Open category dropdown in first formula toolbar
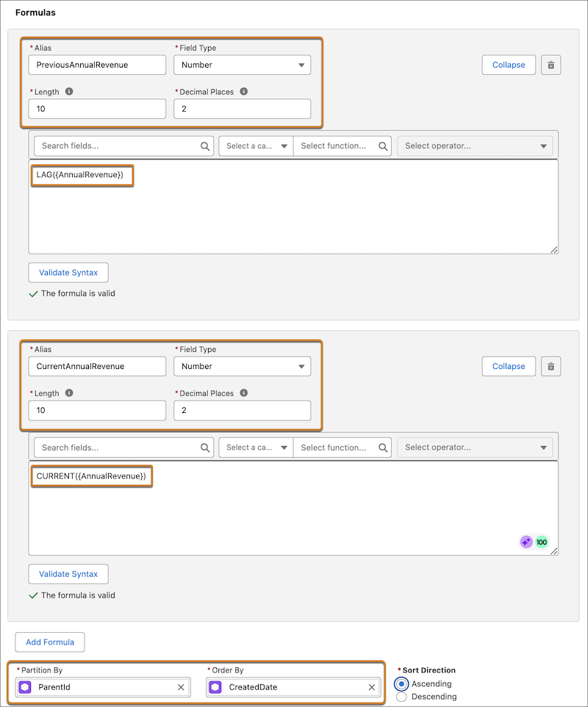The width and height of the screenshot is (588, 707). [256, 146]
